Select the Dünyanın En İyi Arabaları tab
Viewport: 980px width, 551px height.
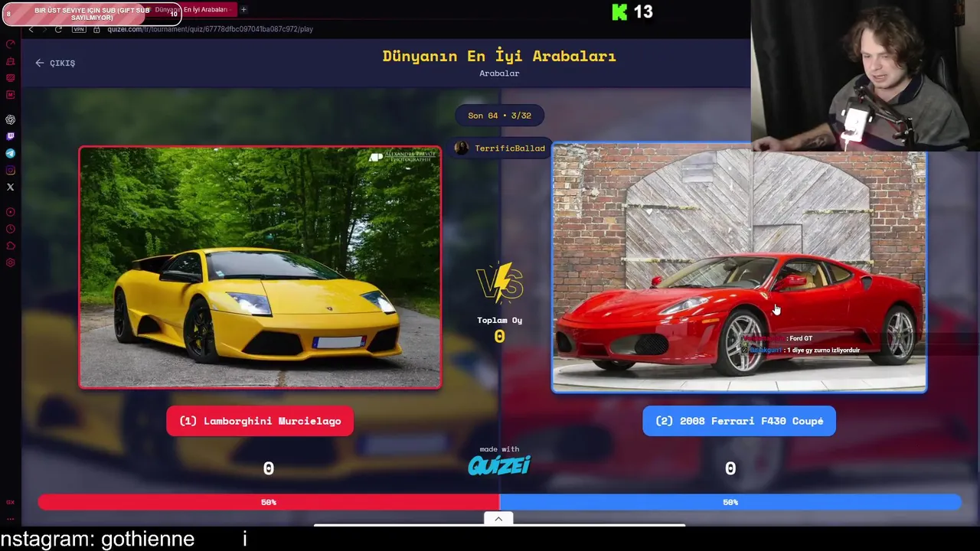193,10
